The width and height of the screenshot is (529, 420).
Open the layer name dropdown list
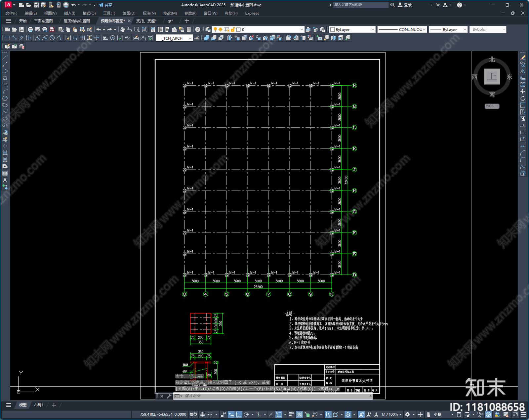pos(301,29)
